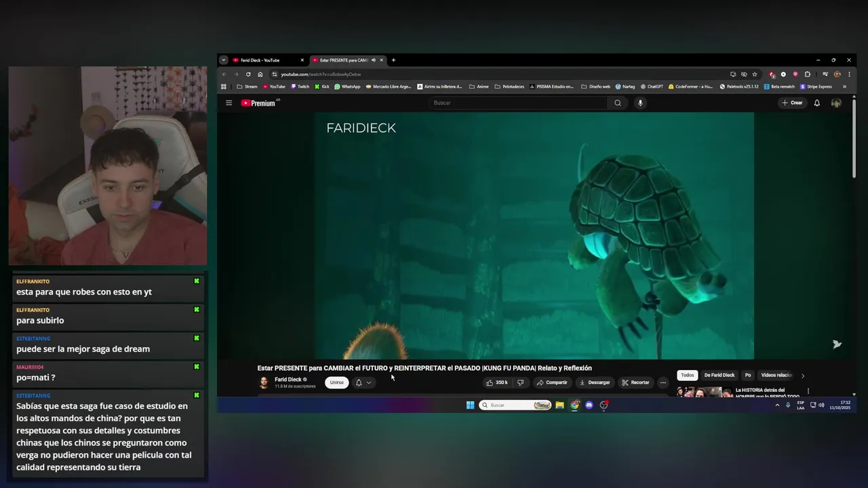868x488 pixels.
Task: Select the Po filter chip
Action: pos(748,375)
